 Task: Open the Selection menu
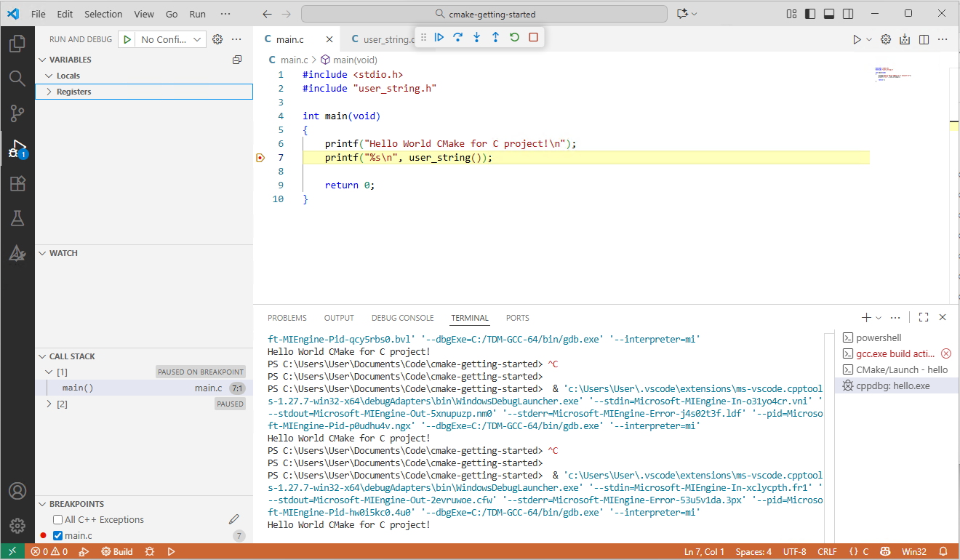(103, 14)
